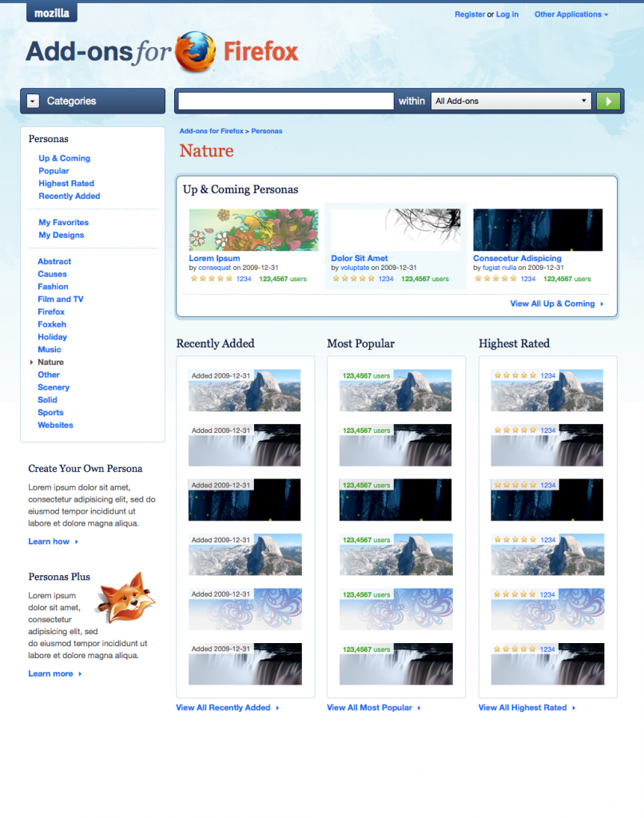Click the Mozilla logo tab at the top
The image size is (644, 818).
click(x=50, y=12)
